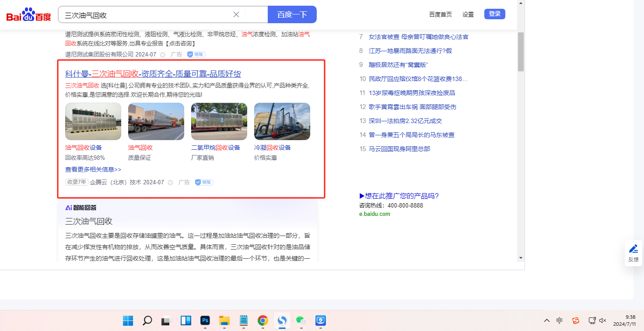Click the Sogou input method tray icon
This screenshot has width=644, height=331.
(x=576, y=320)
